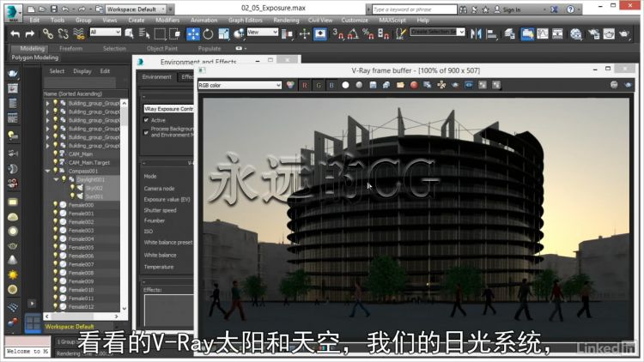Open the RGB color channel dropdown
The width and height of the screenshot is (644, 362).
240,85
